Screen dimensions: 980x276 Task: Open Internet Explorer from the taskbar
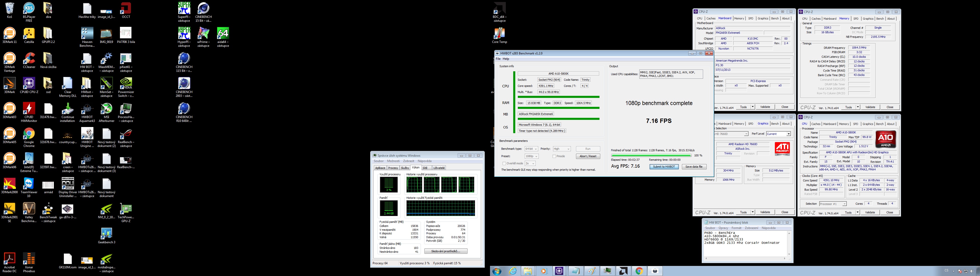[x=513, y=271]
